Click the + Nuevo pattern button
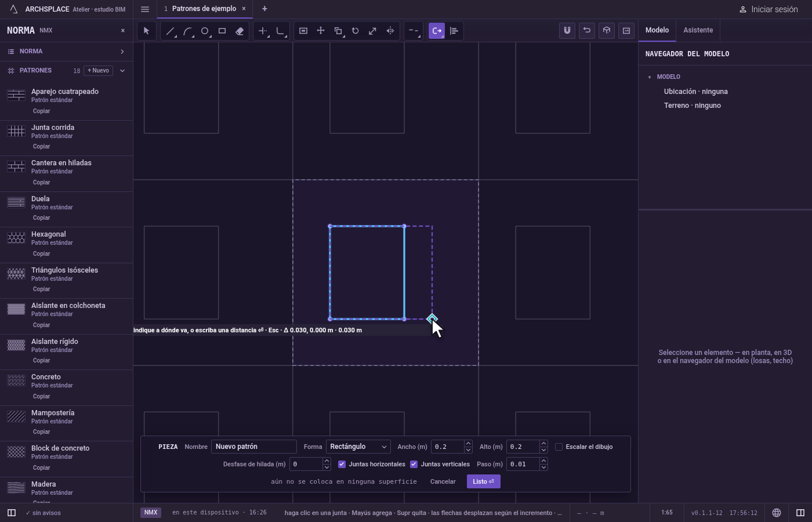This screenshot has height=522, width=812. click(x=99, y=71)
